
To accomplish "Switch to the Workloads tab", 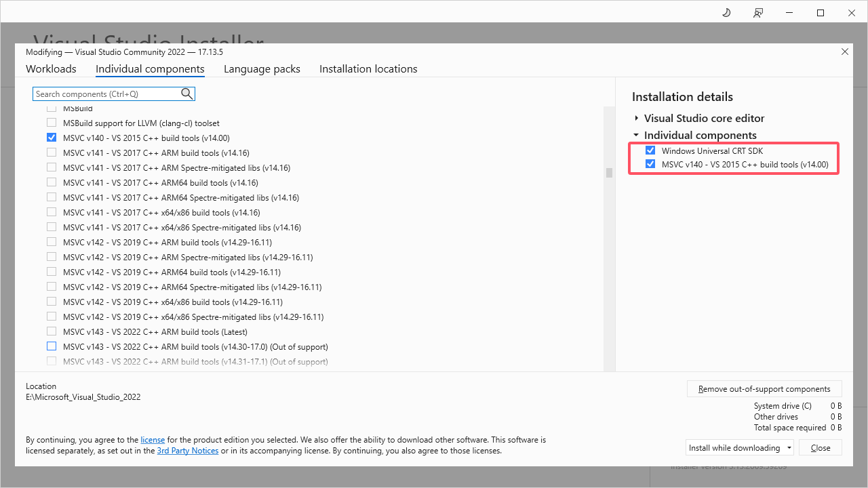I will coord(51,69).
